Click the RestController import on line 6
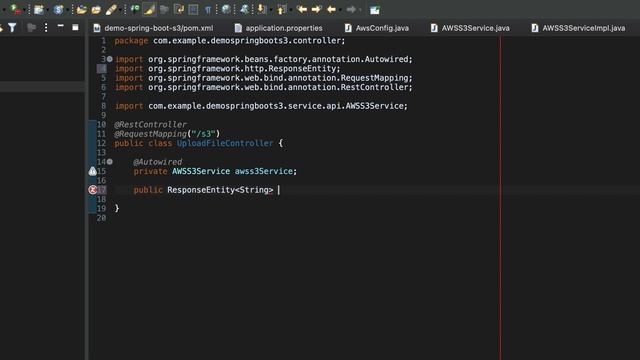Viewport: 640px width, 360px height. tap(264, 87)
